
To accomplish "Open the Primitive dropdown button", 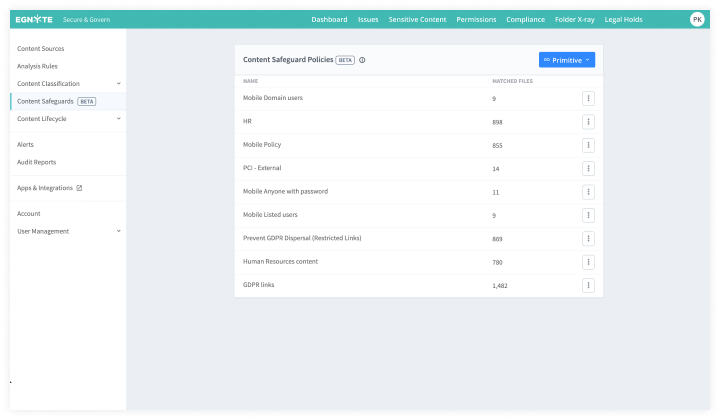I will [x=566, y=60].
